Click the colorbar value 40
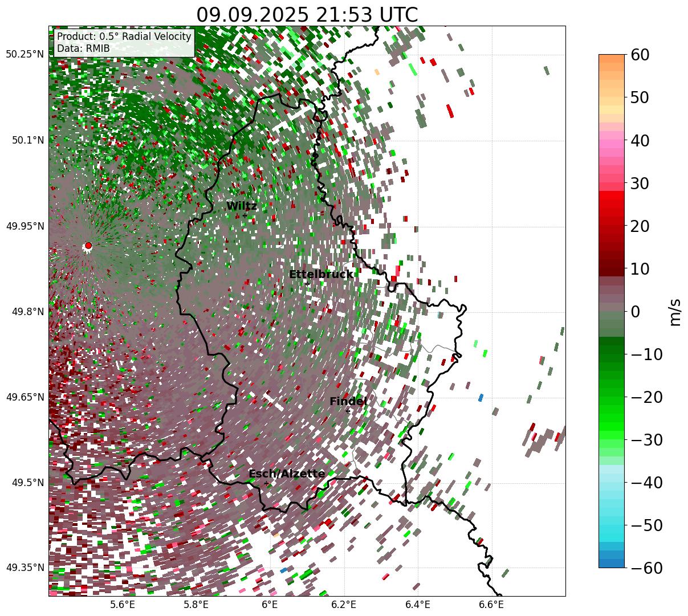 (x=640, y=140)
